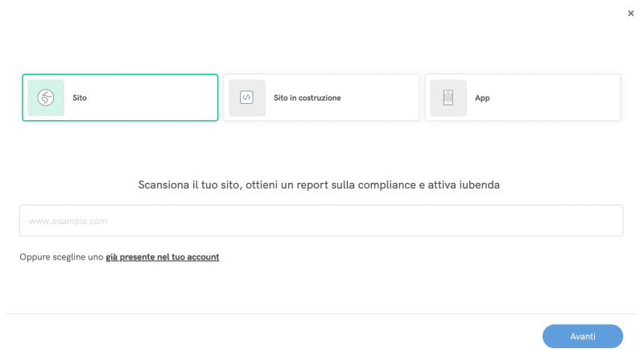644x353 pixels.
Task: Click the globe icon in the Sito card
Action: point(46,98)
